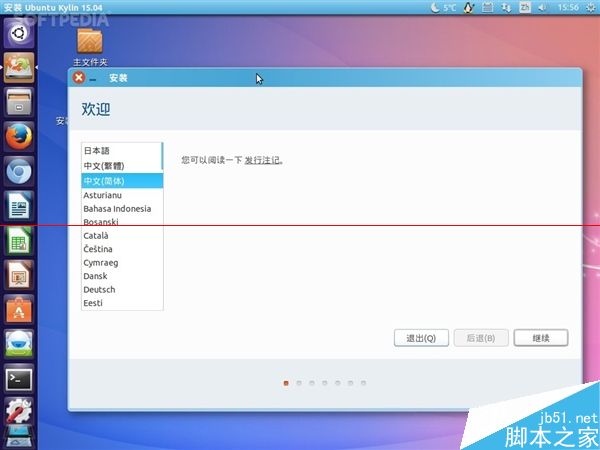Click the 继续 continue button
Viewport: 600px width, 450px height.
click(541, 338)
